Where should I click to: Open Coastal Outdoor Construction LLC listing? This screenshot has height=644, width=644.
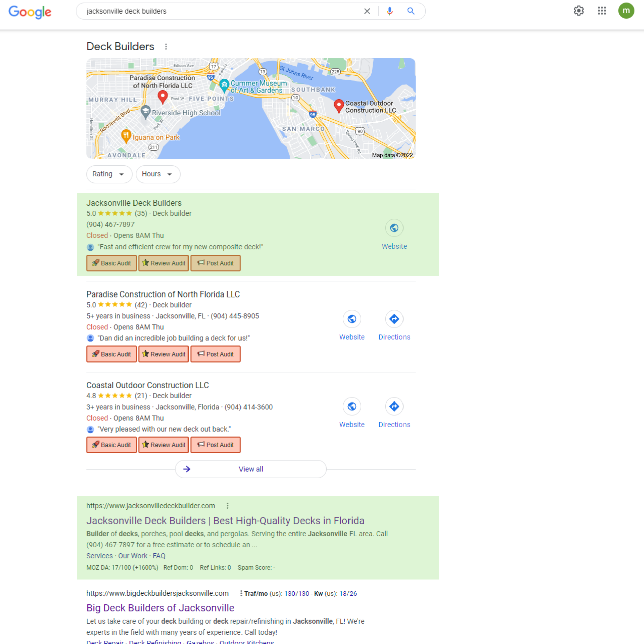click(x=147, y=385)
